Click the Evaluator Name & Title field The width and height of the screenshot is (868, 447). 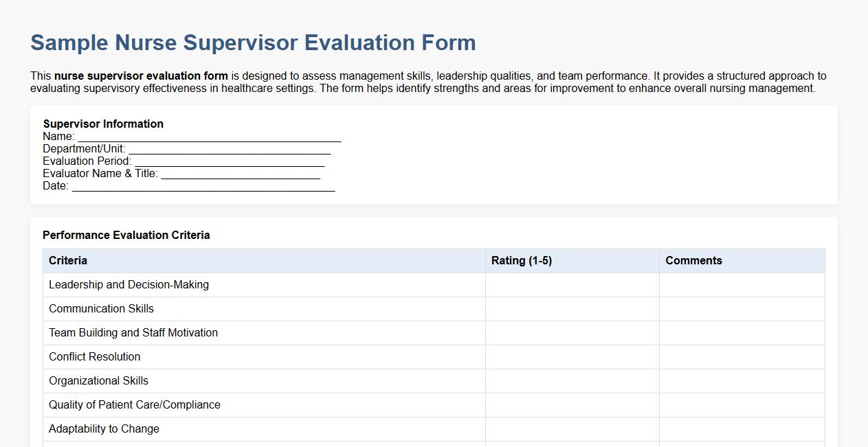pyautogui.click(x=241, y=173)
